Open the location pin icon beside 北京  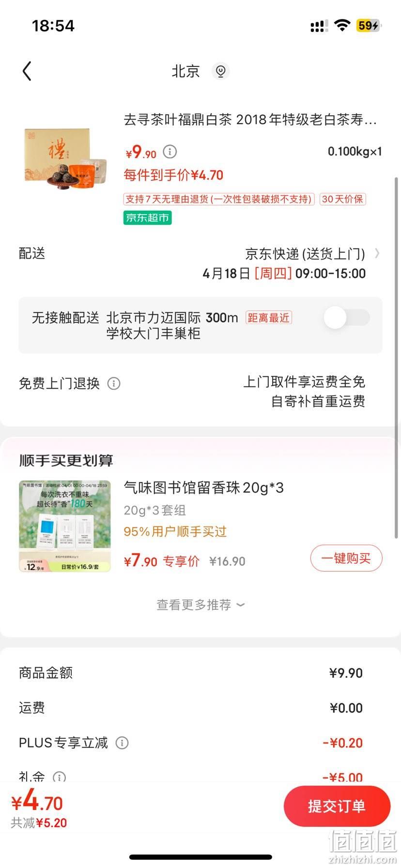click(x=220, y=71)
